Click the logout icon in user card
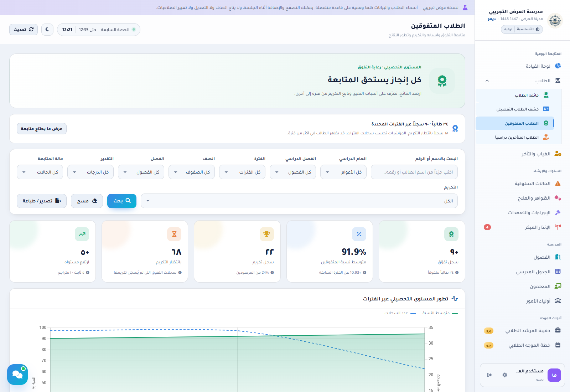Viewport: 570px width, 392px height. tap(489, 375)
